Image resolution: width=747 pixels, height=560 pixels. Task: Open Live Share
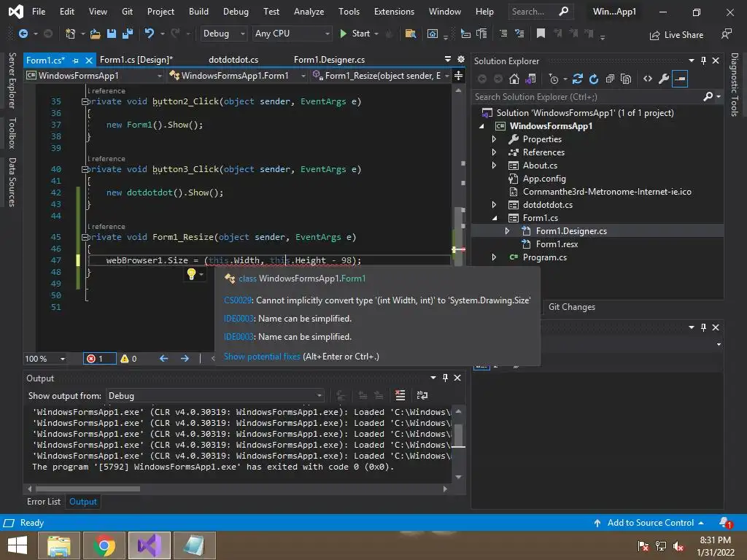click(x=676, y=35)
